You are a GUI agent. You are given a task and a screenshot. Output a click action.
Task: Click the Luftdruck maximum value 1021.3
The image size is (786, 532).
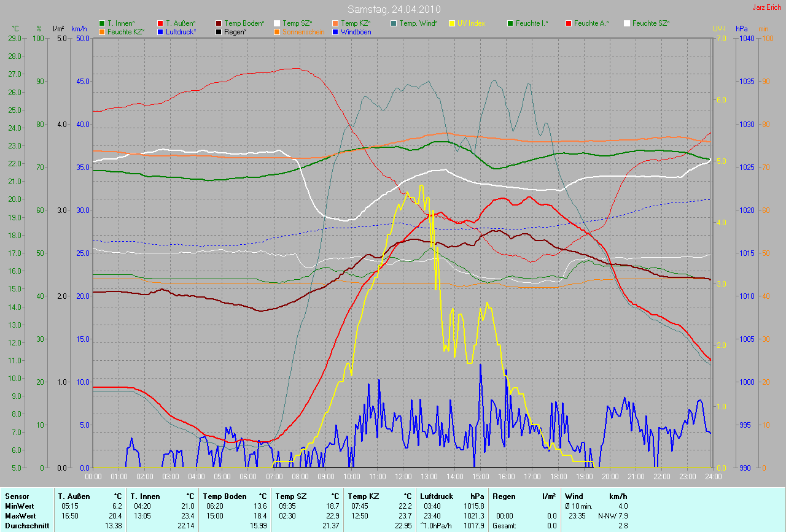click(473, 515)
